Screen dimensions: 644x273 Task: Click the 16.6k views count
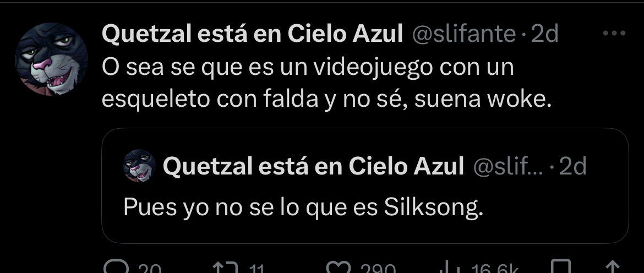click(496, 269)
